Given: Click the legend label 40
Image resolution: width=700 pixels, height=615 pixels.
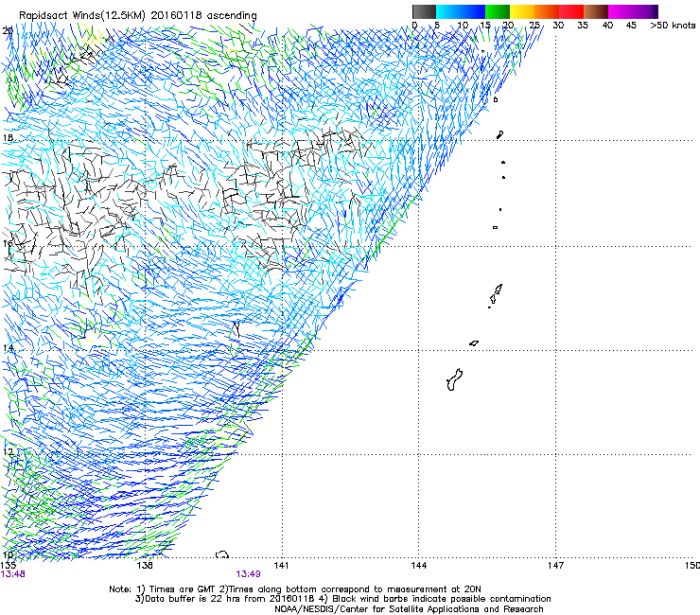Looking at the screenshot, I should pos(607,26).
